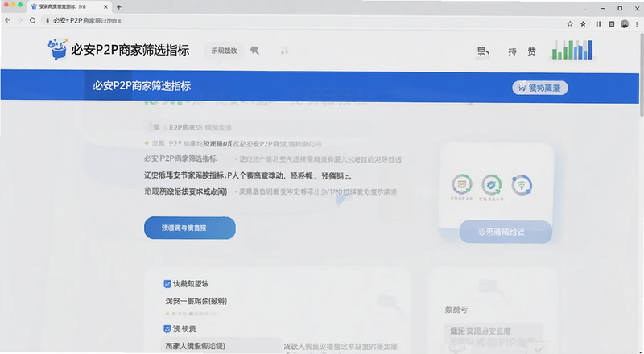
Task: Open the browser side panel icon
Action: [x=612, y=24]
